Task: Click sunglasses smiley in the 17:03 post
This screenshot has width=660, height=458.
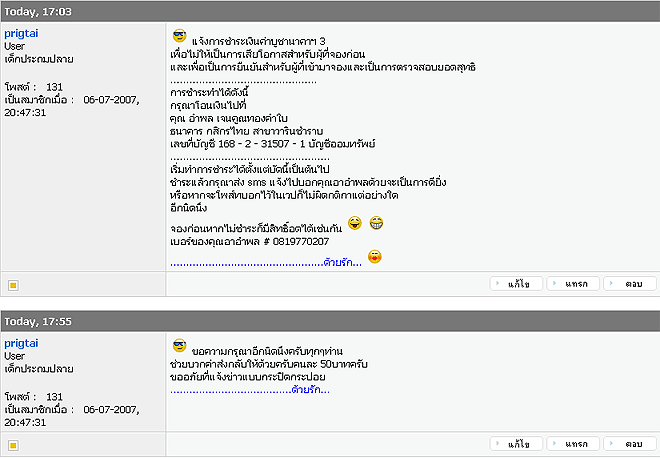Action: pyautogui.click(x=180, y=36)
